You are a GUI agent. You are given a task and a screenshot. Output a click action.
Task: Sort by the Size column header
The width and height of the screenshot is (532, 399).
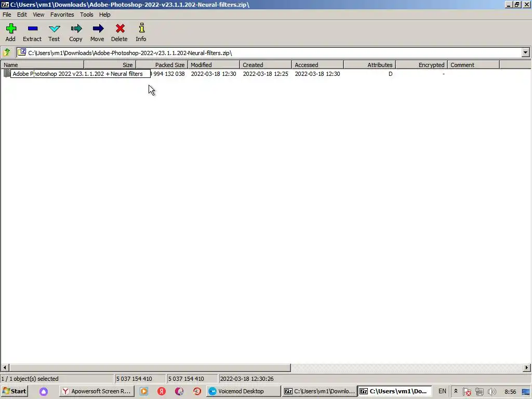(x=110, y=65)
